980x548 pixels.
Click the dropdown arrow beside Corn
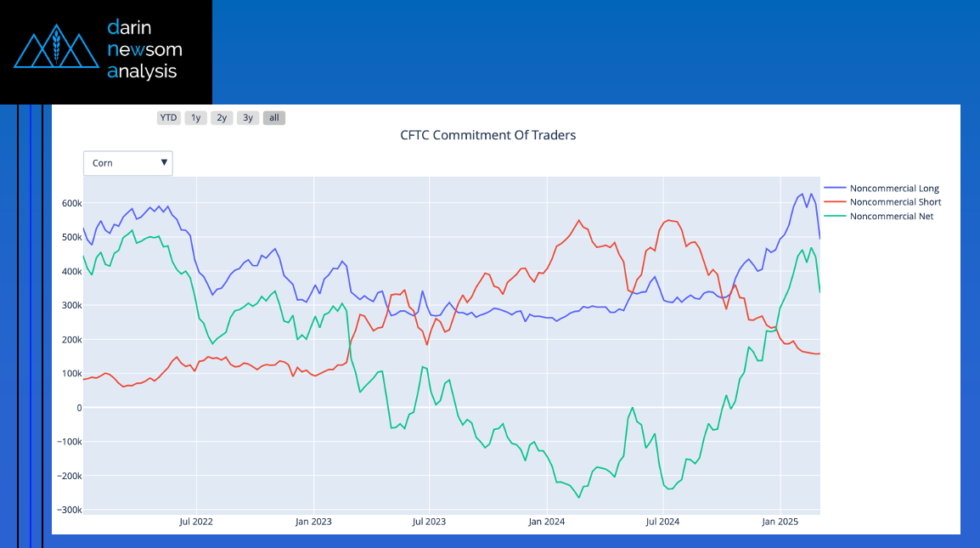coord(164,163)
